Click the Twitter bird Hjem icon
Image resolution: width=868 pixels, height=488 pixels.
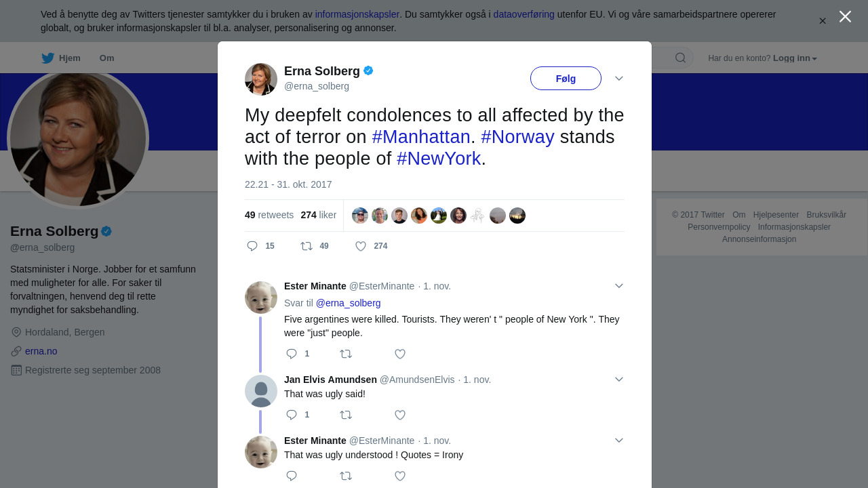click(47, 58)
